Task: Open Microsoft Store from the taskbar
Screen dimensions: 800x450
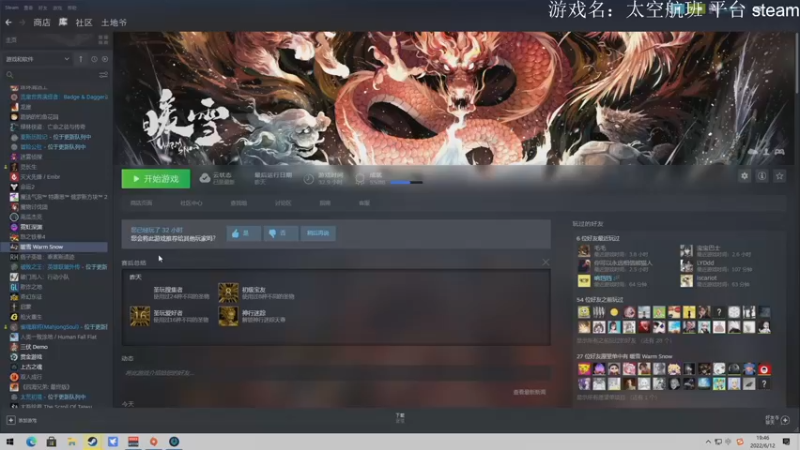Action: click(51, 441)
